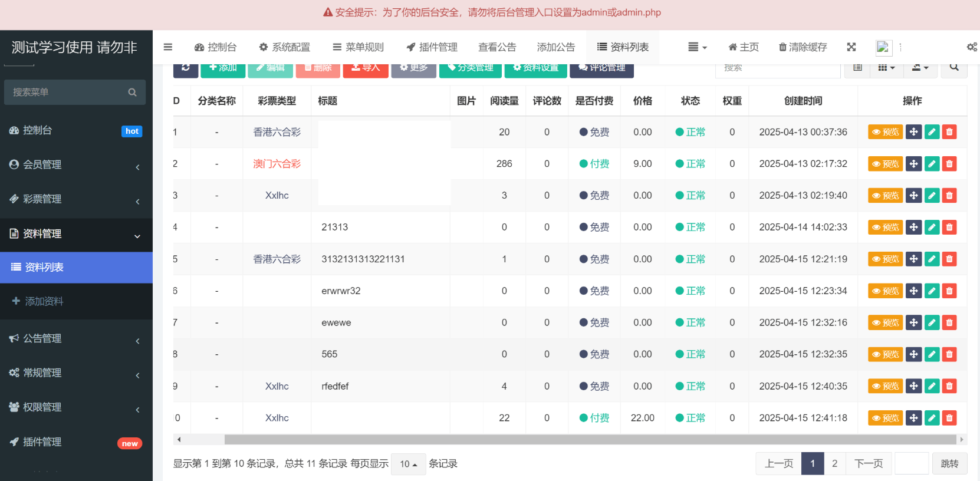Click the page number jump input box
This screenshot has height=481, width=980.
[x=912, y=464]
